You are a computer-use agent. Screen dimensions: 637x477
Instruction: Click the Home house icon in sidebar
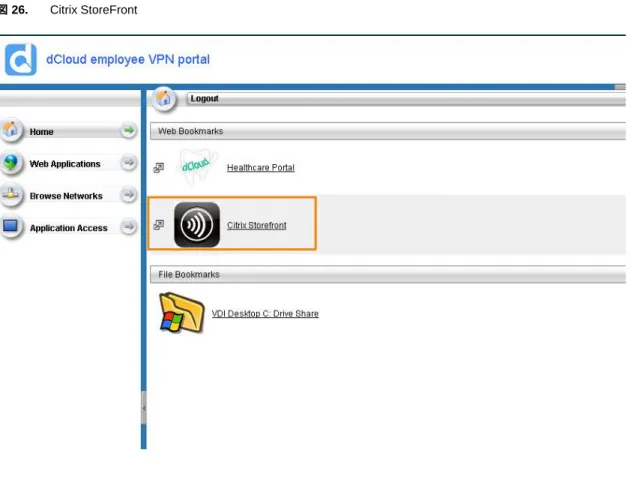pos(11,130)
